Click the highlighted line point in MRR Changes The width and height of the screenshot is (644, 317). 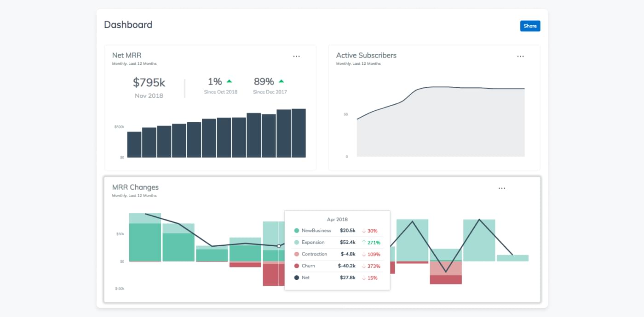(279, 246)
